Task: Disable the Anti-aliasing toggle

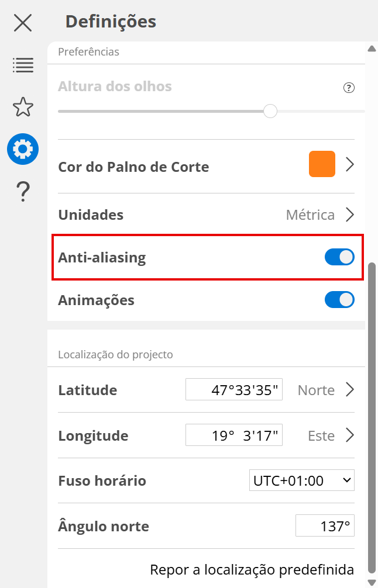Action: (339, 257)
